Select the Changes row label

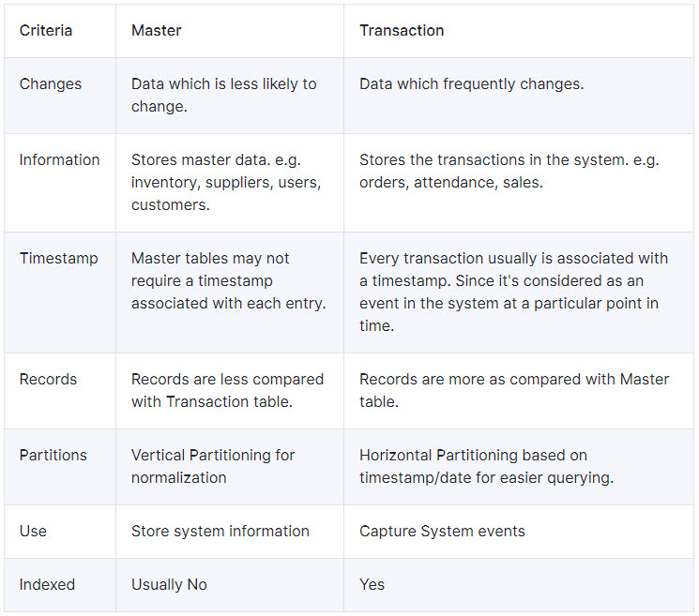click(51, 84)
